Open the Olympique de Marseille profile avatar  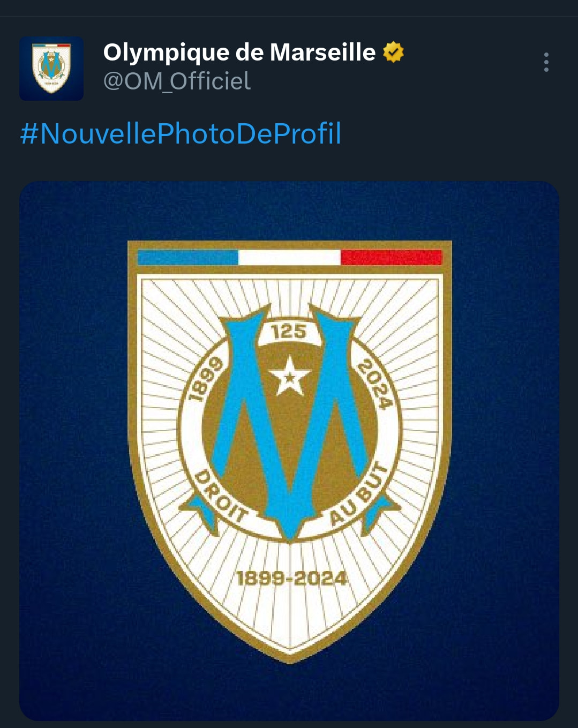[51, 69]
